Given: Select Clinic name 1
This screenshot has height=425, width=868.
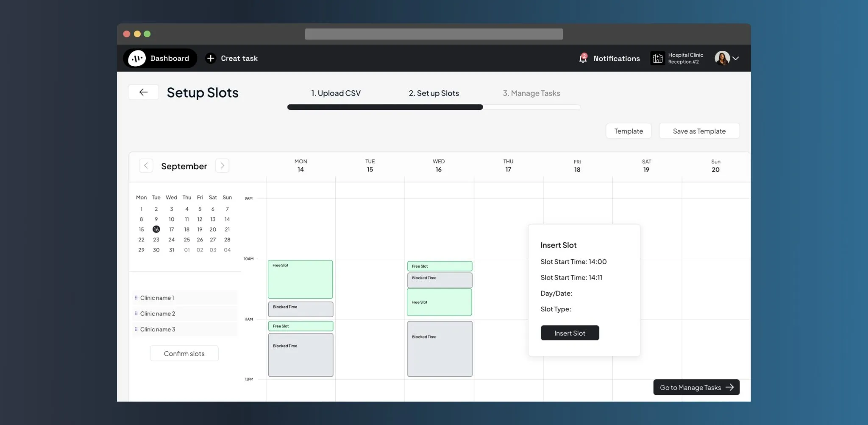Looking at the screenshot, I should tap(185, 298).
